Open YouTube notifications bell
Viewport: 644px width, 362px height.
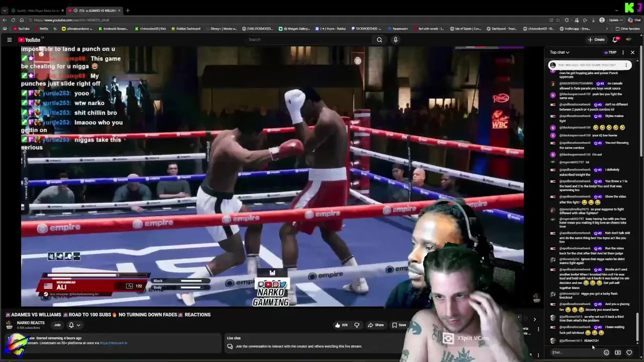click(615, 40)
